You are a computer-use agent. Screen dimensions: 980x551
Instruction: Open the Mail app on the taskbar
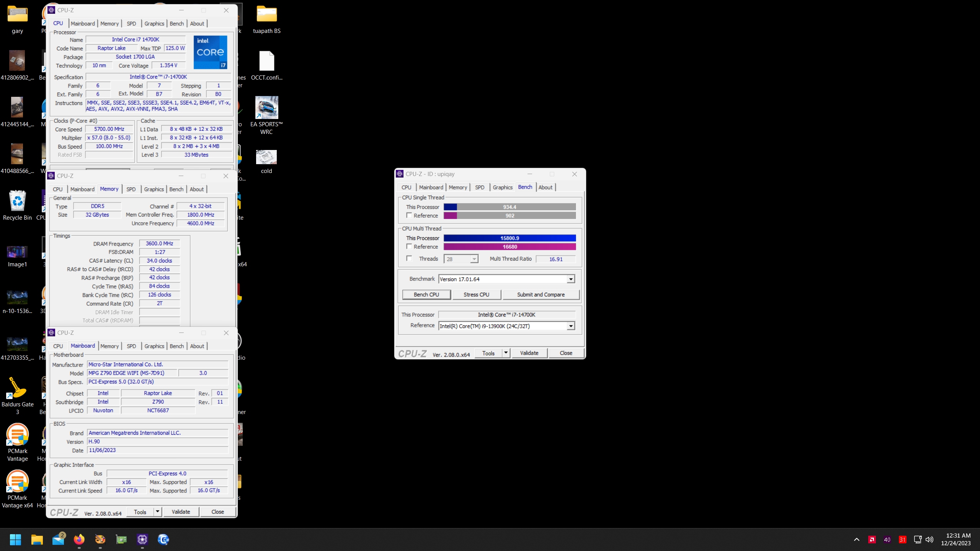click(59, 540)
